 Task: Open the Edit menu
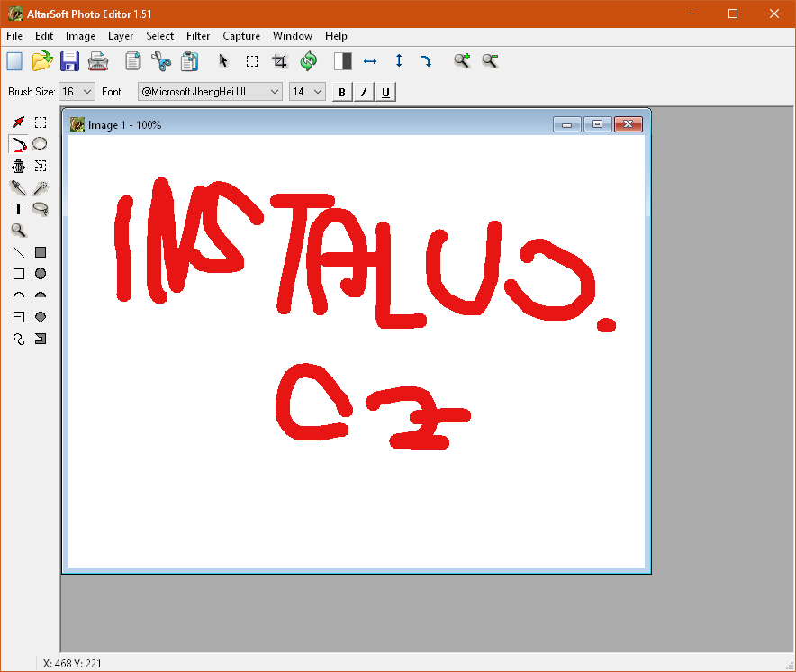tap(43, 36)
